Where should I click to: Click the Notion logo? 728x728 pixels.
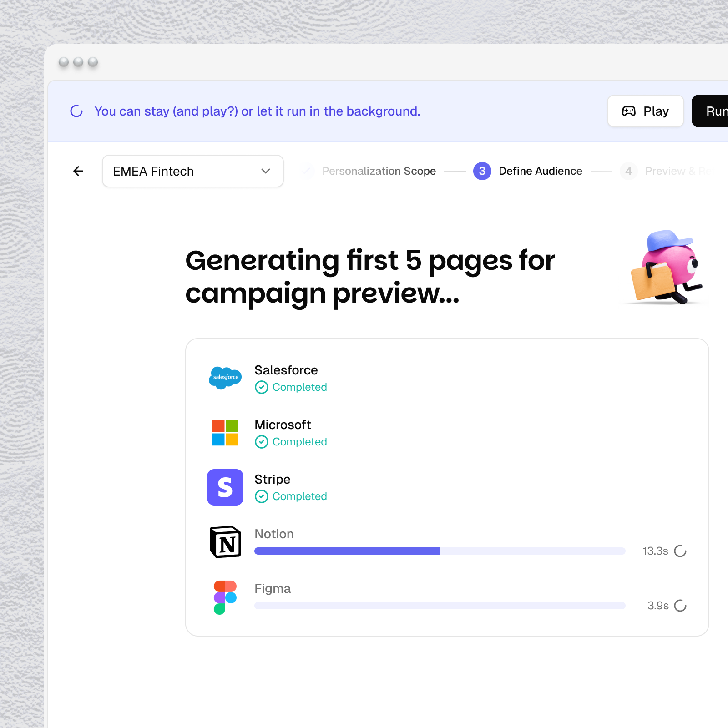point(225,542)
